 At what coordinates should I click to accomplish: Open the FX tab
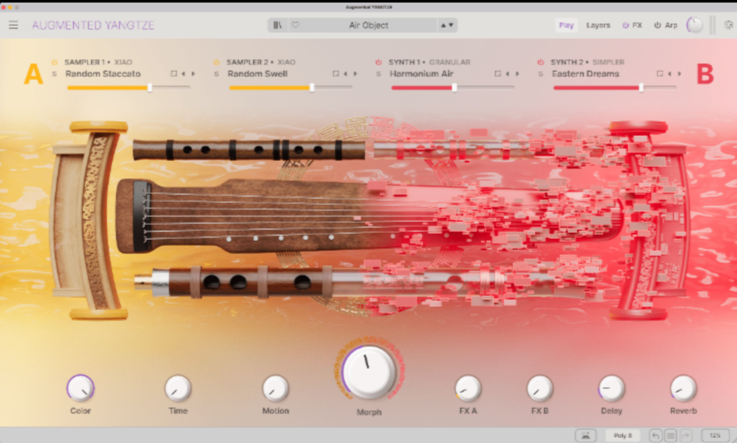point(637,25)
